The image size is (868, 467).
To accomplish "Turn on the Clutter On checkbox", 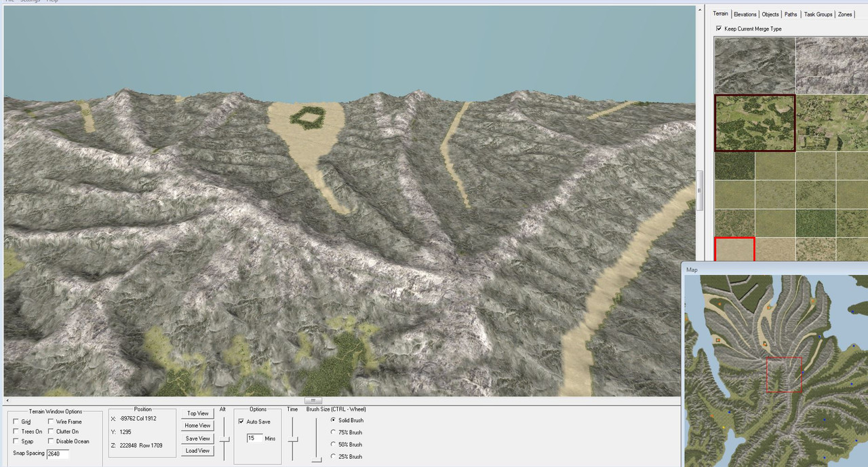I will 51,431.
